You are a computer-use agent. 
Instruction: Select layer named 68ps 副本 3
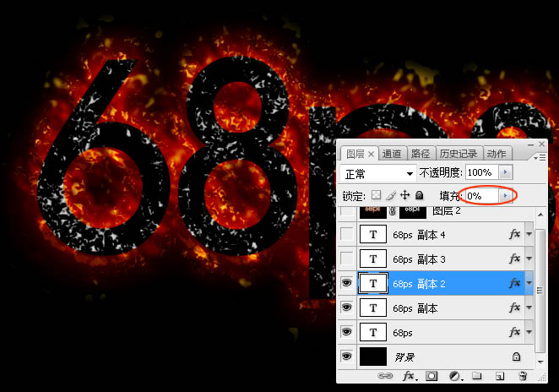(x=419, y=259)
